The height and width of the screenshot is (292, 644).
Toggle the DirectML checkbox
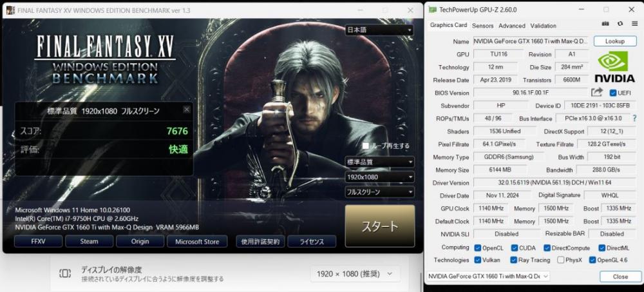[601, 248]
